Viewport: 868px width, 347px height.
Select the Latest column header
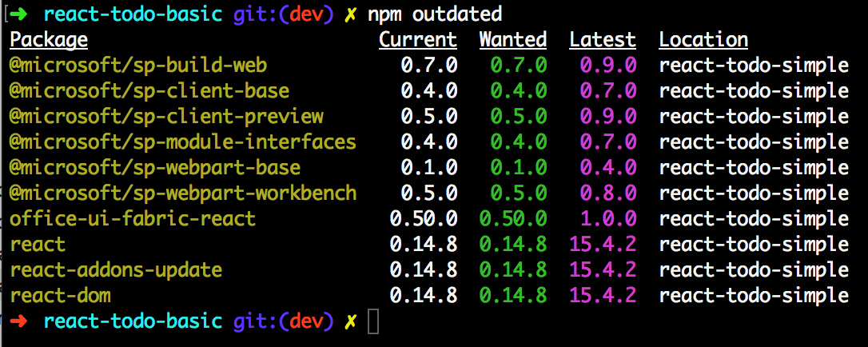(603, 40)
